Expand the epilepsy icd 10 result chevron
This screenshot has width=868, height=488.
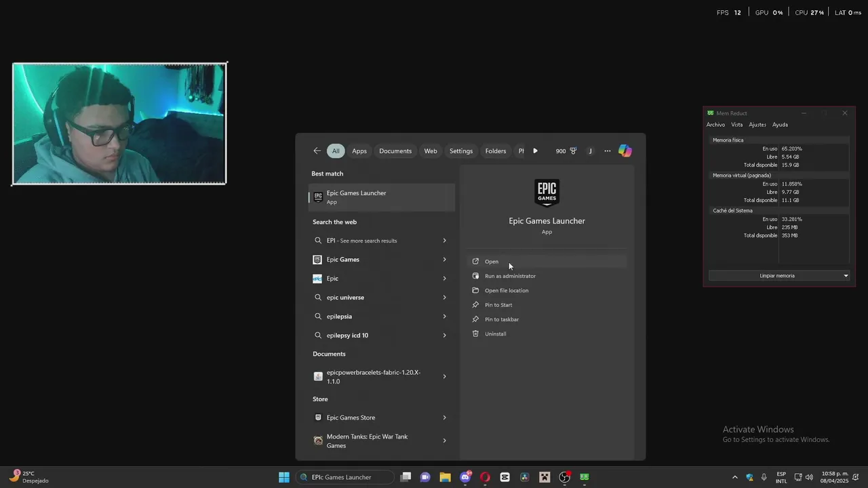coord(444,335)
